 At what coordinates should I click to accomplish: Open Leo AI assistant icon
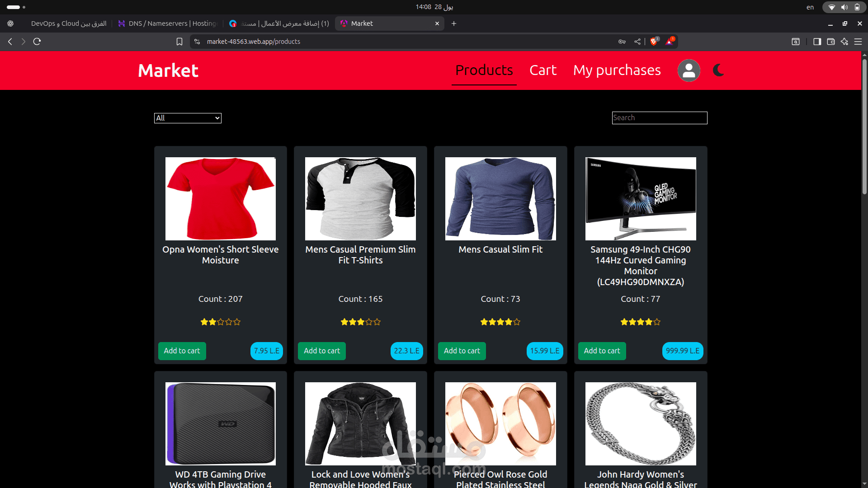(844, 42)
